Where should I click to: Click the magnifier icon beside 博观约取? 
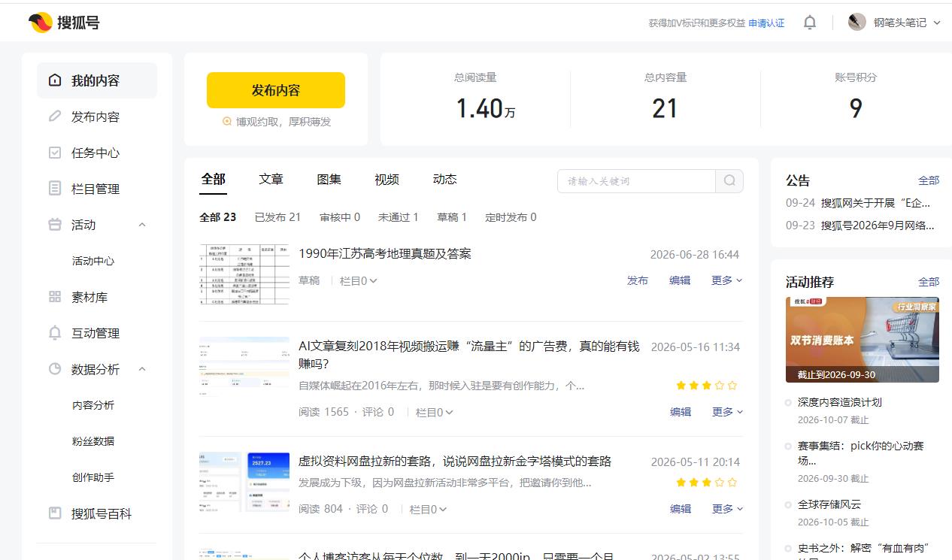[x=227, y=122]
